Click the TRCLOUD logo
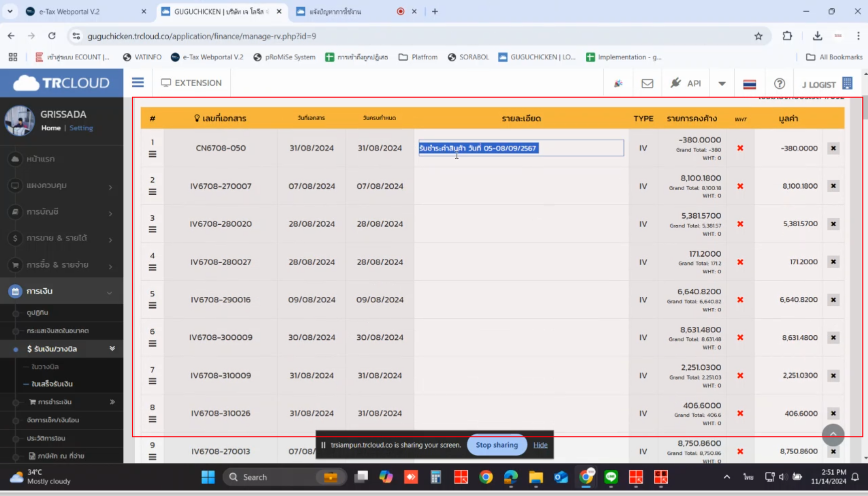The width and height of the screenshot is (868, 496). pos(62,83)
